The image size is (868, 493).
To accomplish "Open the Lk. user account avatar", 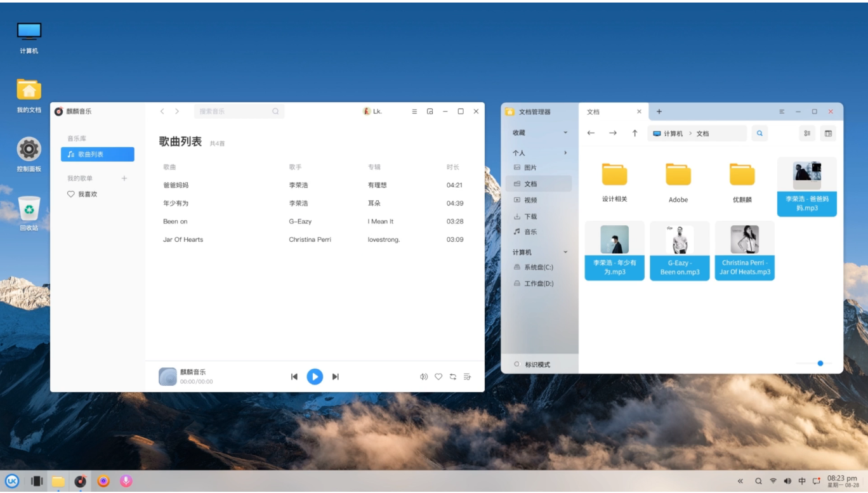I will point(367,111).
